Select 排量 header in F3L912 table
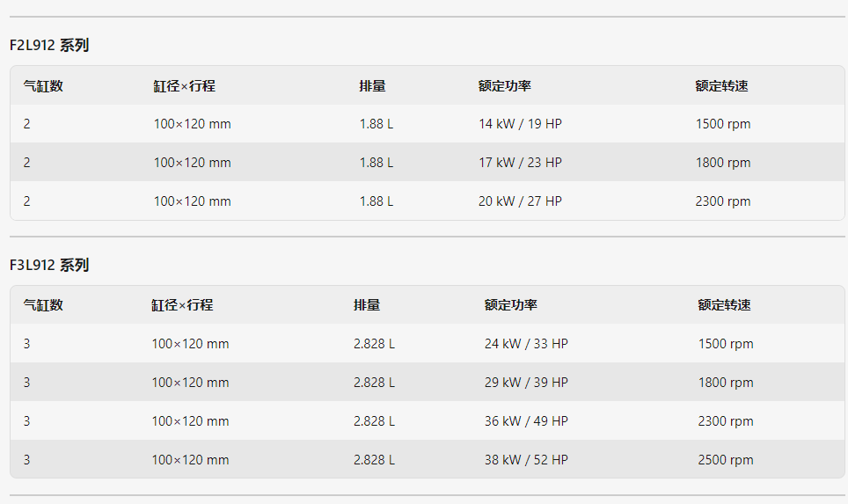The height and width of the screenshot is (504, 848). click(367, 305)
